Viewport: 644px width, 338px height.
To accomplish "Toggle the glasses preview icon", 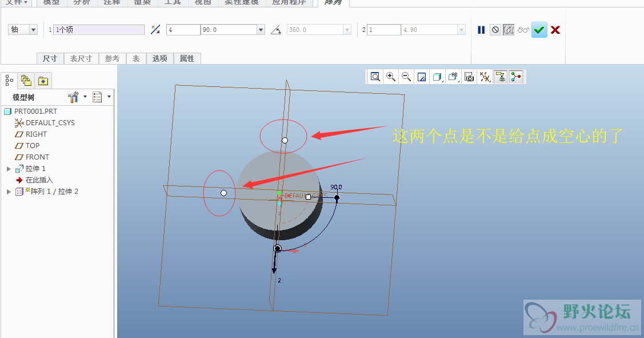I will pyautogui.click(x=523, y=30).
